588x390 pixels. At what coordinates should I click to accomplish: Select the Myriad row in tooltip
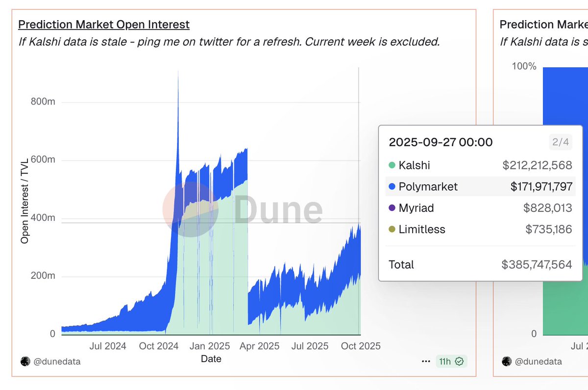(x=480, y=208)
